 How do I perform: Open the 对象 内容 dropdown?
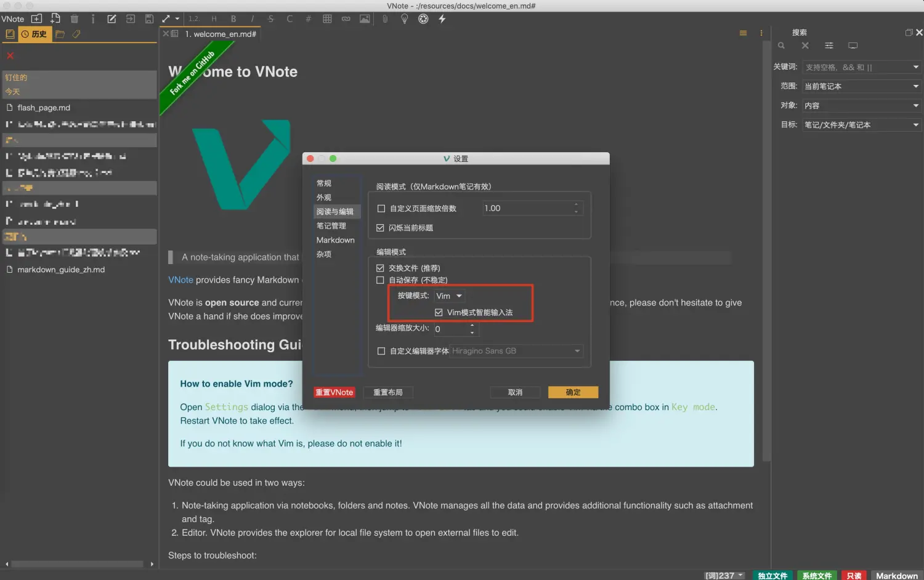(862, 105)
